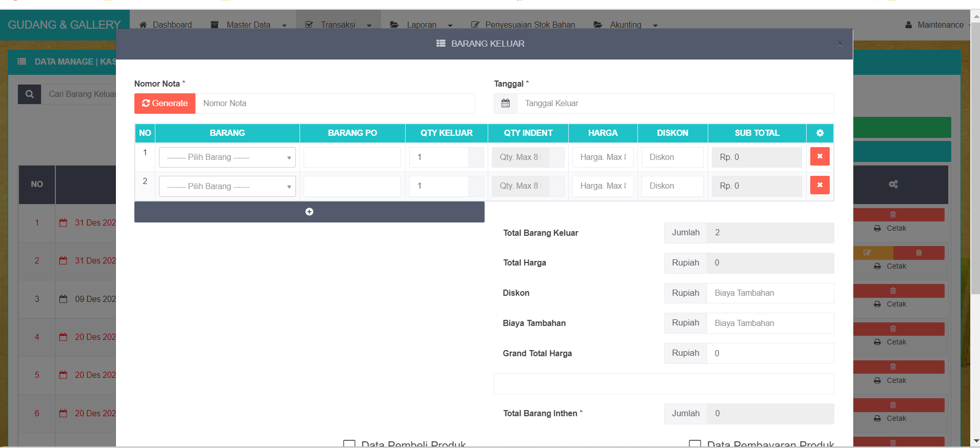Close the Barang Keluar dialog
Screen dimensions: 980x448
tap(839, 44)
